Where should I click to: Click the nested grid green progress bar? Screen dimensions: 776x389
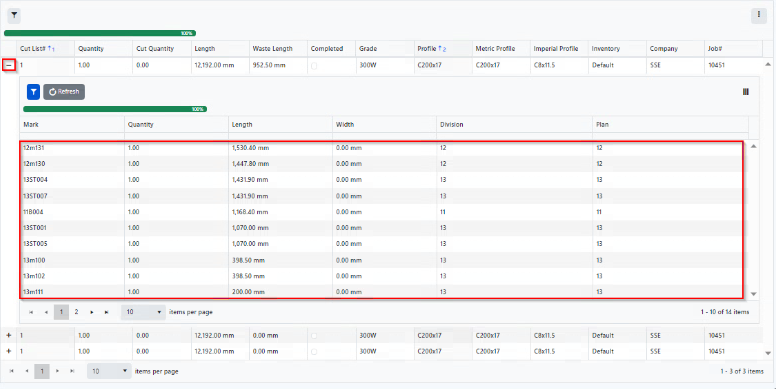[x=115, y=109]
